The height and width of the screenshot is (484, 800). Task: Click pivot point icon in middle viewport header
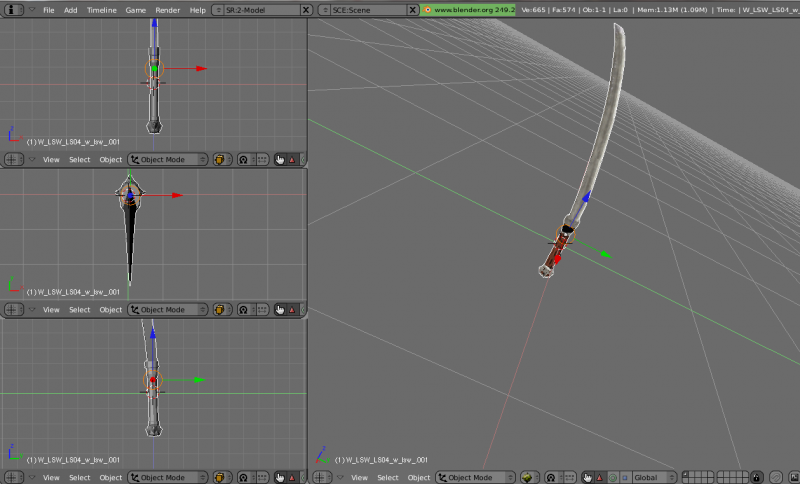click(x=243, y=309)
